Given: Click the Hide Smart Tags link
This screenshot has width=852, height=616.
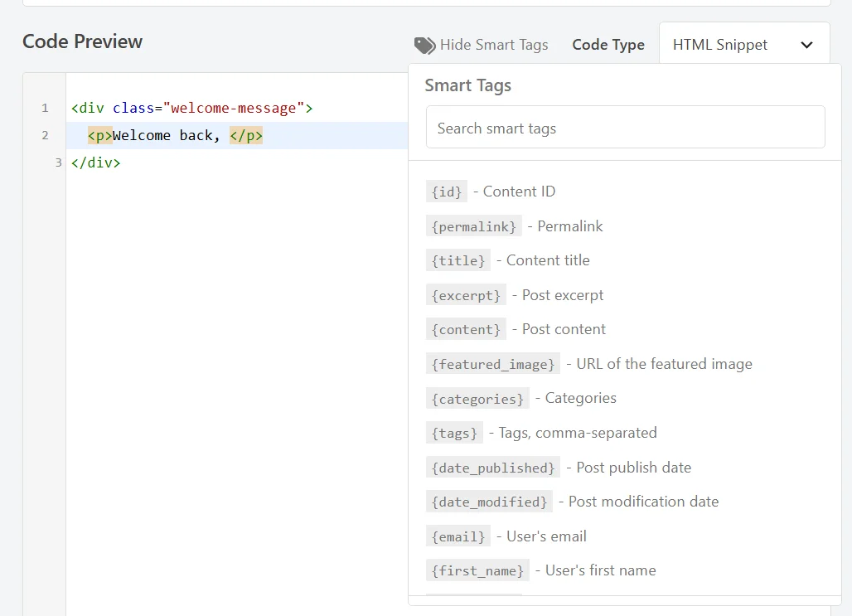Looking at the screenshot, I should (x=481, y=45).
